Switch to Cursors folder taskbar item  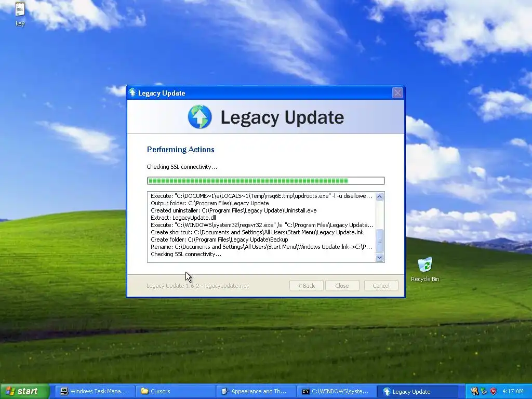tap(175, 391)
